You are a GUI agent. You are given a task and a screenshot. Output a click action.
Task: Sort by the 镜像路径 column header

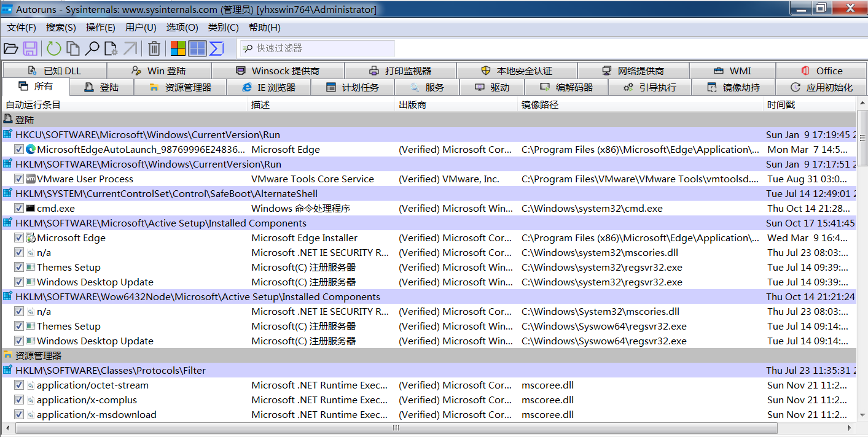pyautogui.click(x=641, y=105)
